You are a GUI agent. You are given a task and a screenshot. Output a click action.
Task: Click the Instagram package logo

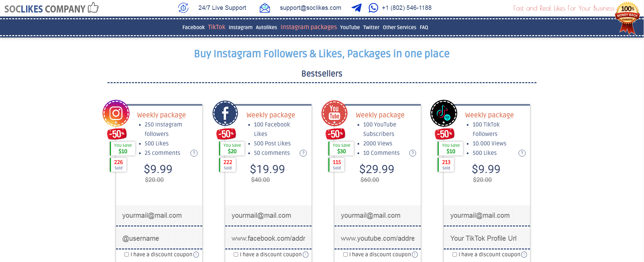pyautogui.click(x=116, y=113)
